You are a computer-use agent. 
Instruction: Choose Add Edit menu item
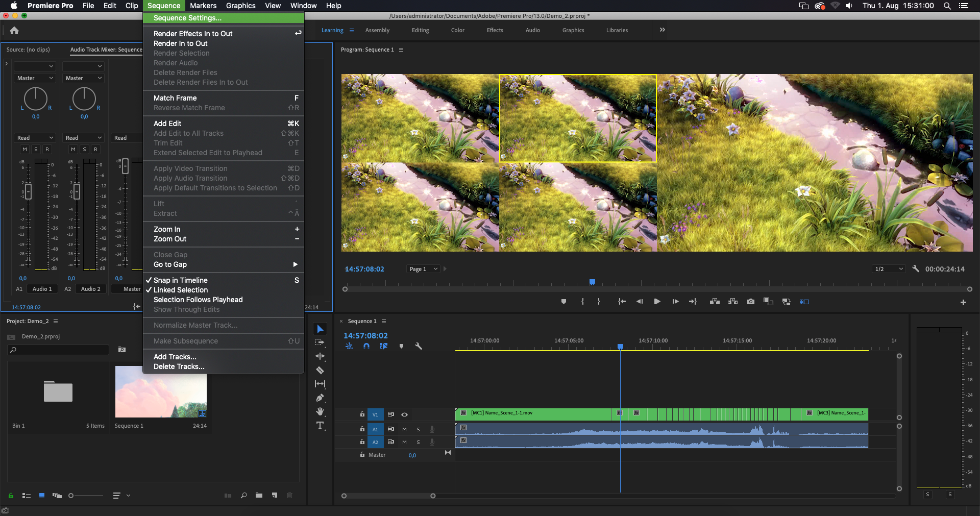click(224, 124)
